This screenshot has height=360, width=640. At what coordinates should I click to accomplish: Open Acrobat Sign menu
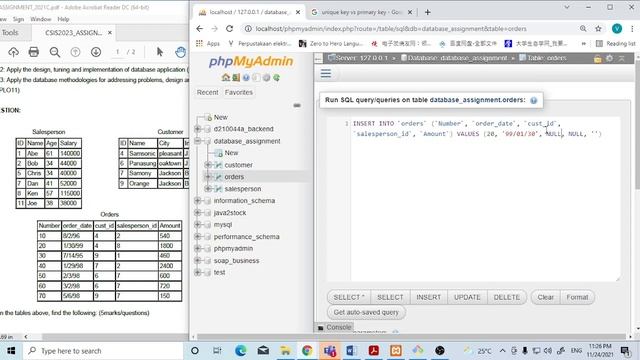[x=18, y=19]
